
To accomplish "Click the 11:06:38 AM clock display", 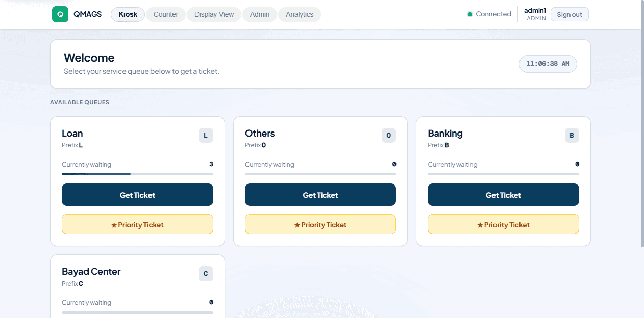I will click(x=548, y=64).
